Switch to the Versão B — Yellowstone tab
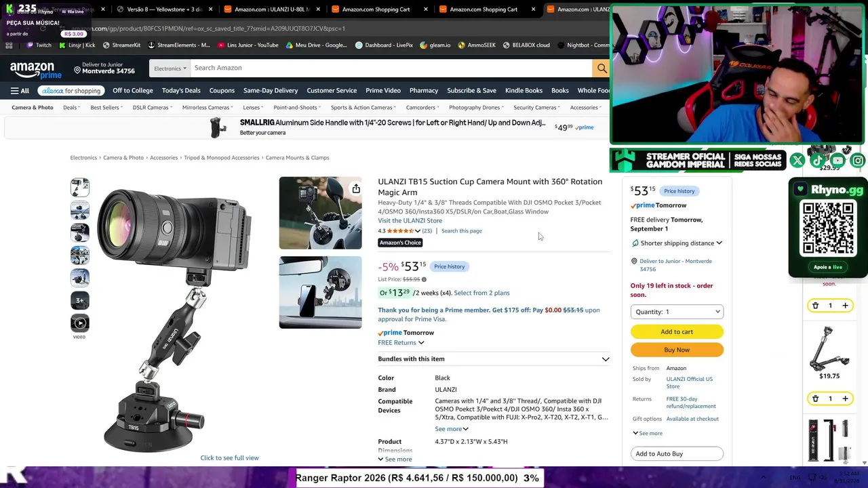The image size is (868, 488). pos(163,9)
